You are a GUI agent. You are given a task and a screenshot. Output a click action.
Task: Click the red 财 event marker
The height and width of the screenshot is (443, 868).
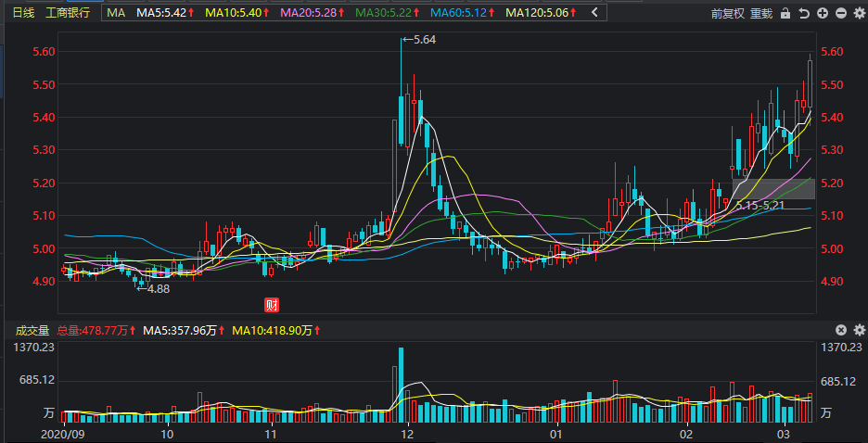pyautogui.click(x=273, y=304)
